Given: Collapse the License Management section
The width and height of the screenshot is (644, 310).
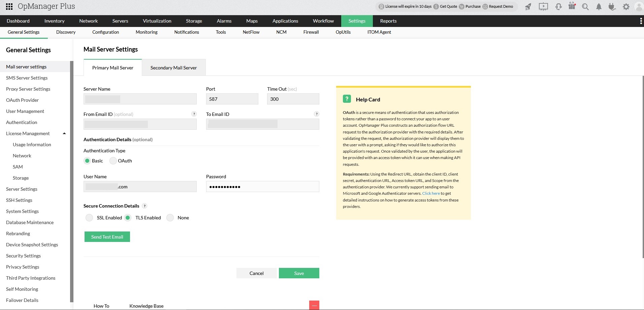Looking at the screenshot, I should click(x=64, y=133).
